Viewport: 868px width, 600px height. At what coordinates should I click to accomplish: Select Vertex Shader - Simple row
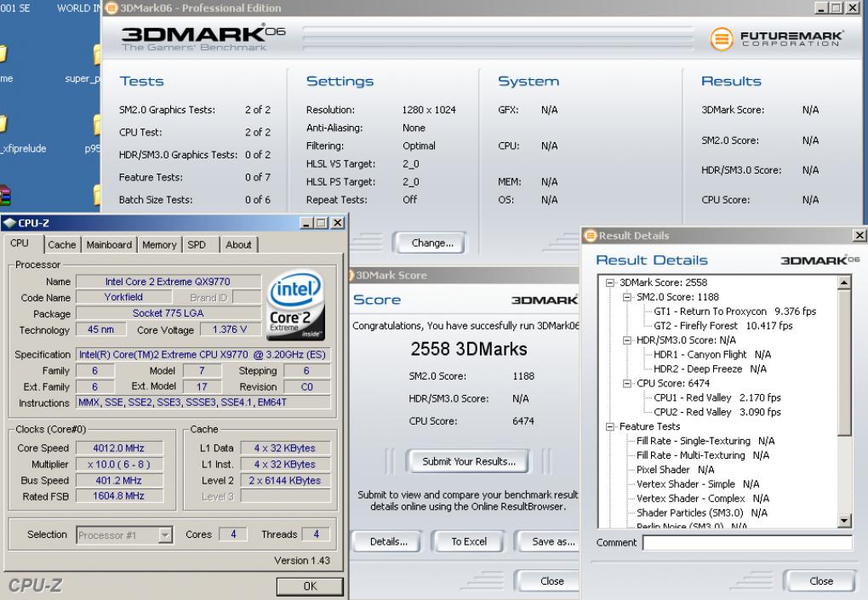coord(698,484)
